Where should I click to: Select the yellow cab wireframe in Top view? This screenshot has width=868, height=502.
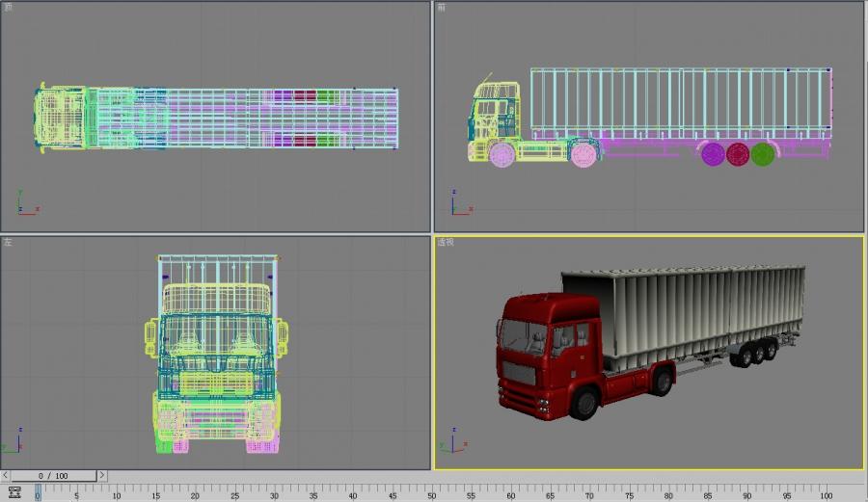point(62,118)
